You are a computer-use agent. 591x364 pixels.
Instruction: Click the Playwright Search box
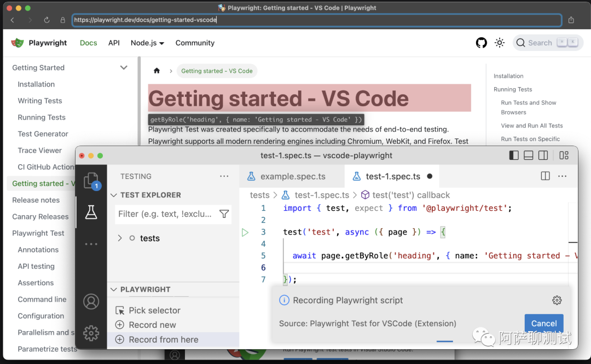[548, 43]
